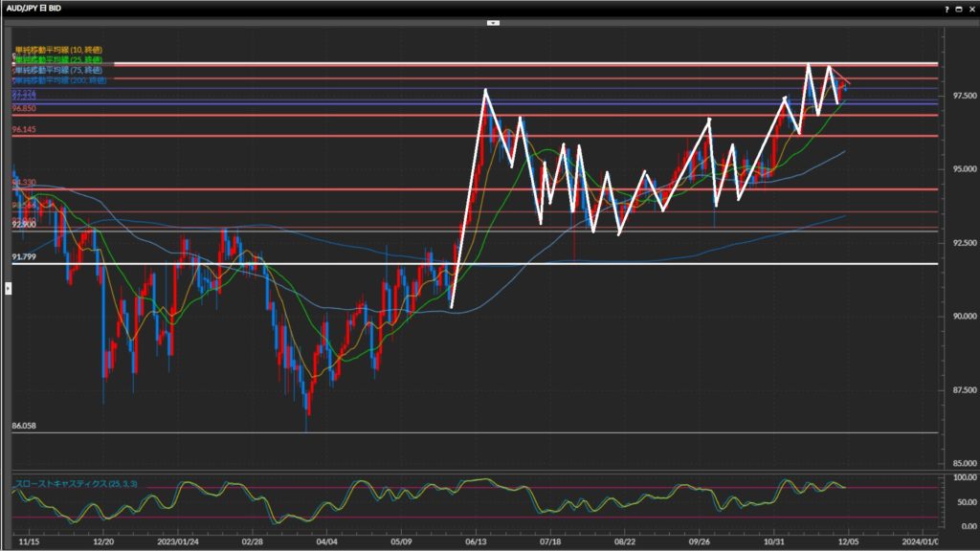
Task: Maximize the AUD/JPY chart window
Action: click(958, 8)
